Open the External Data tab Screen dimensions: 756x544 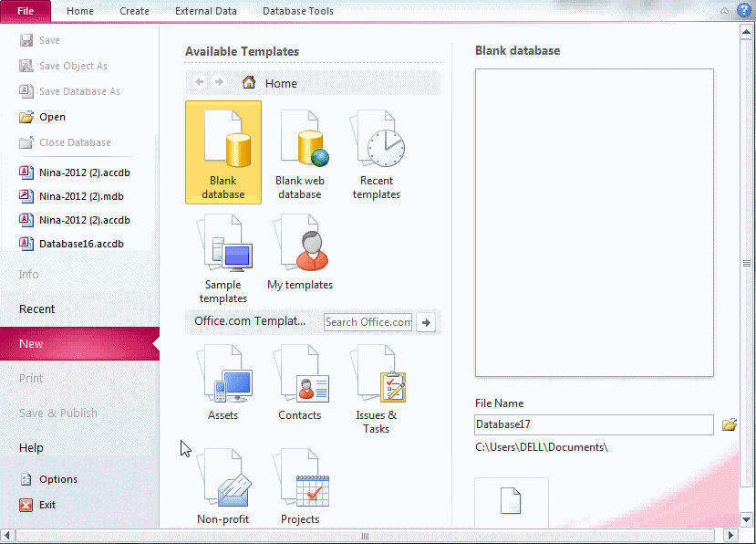(x=206, y=11)
